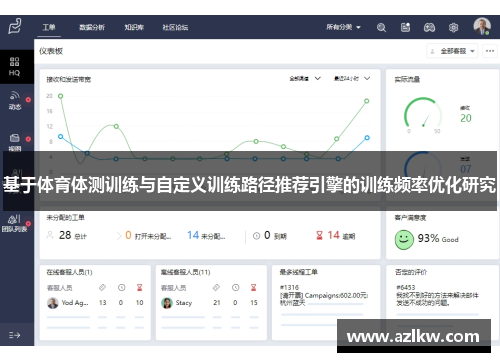Image resolution: width=500 pixels, height=362 pixels.
Task: Click the green data point at value 12
Action: click(x=116, y=126)
